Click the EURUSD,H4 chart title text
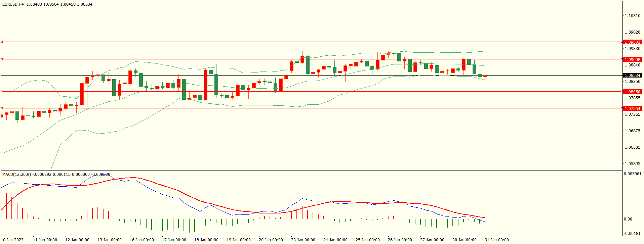 pyautogui.click(x=13, y=4)
